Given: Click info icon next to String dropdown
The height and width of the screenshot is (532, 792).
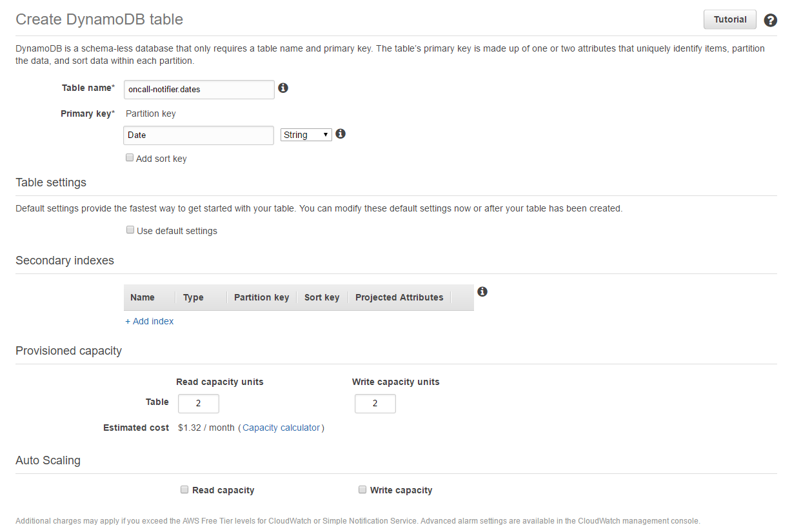Looking at the screenshot, I should pos(341,133).
